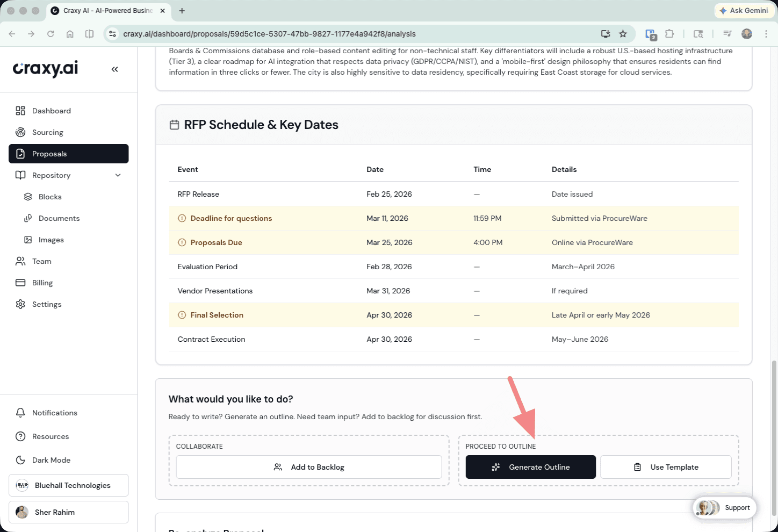The width and height of the screenshot is (778, 532).
Task: Open a new browser tab
Action: pos(182,11)
